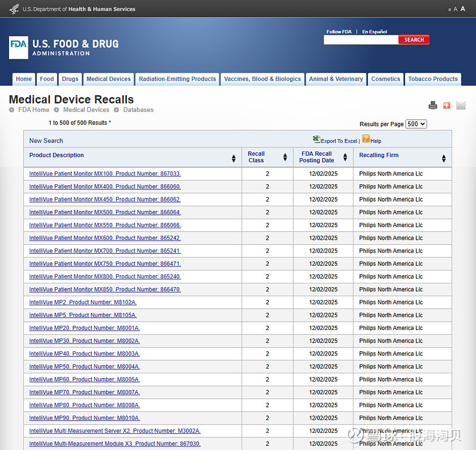Screen dimensions: 476x450
Task: Click the Excel export icon
Action: (317, 139)
